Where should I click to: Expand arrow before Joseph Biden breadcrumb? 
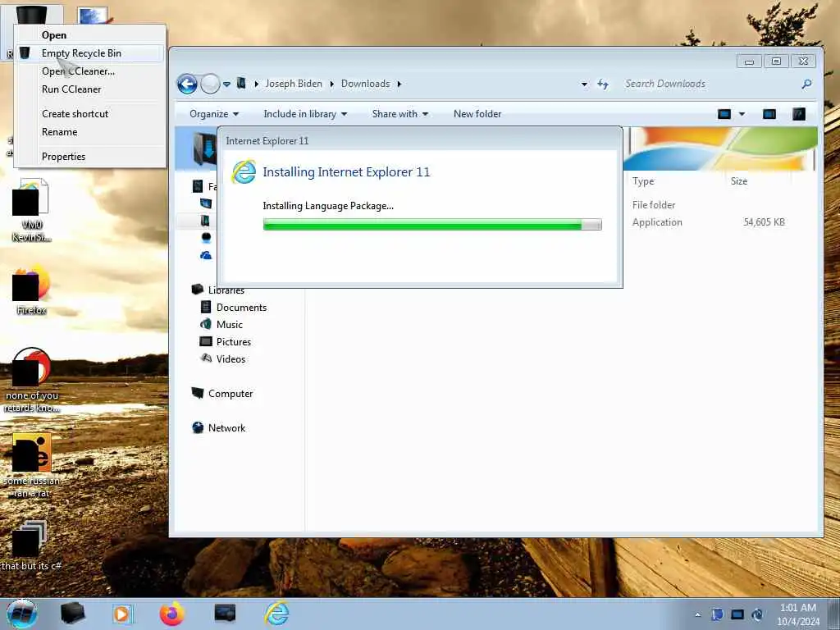click(x=257, y=84)
